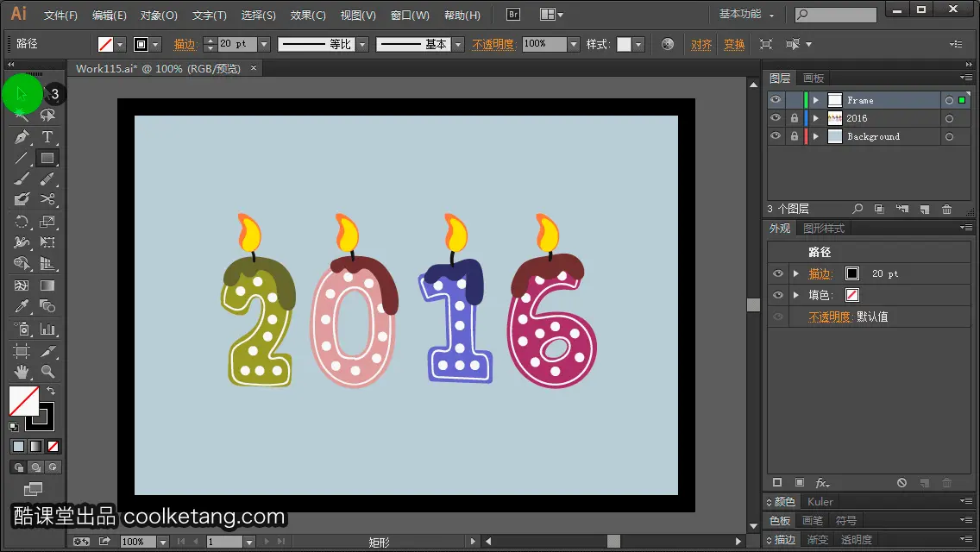This screenshot has height=552, width=980.
Task: Open the 视图(V) menu
Action: [358, 15]
